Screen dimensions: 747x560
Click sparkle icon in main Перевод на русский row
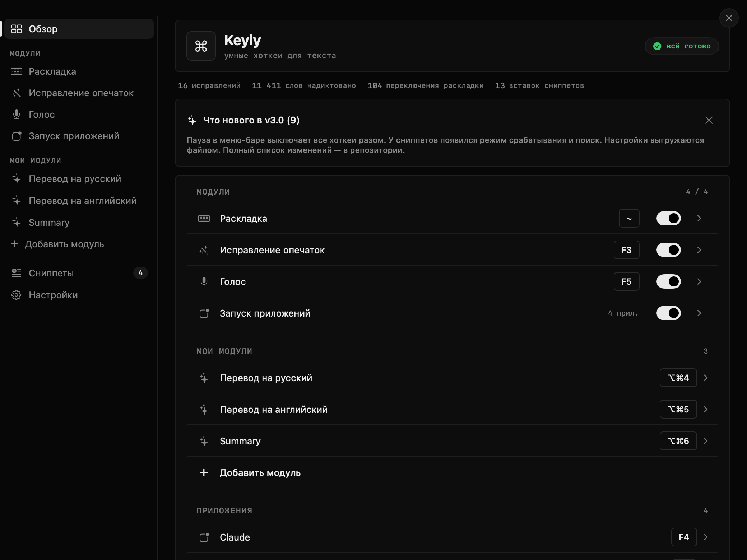[204, 378]
